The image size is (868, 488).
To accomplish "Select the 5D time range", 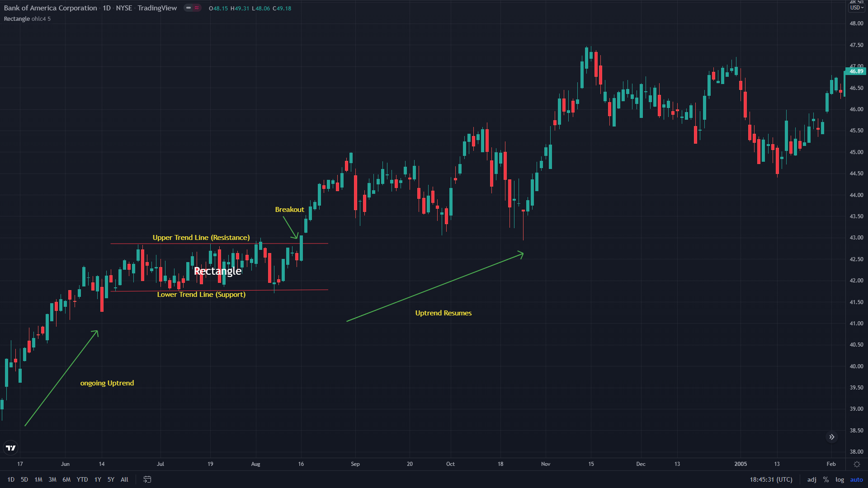I will [24, 479].
